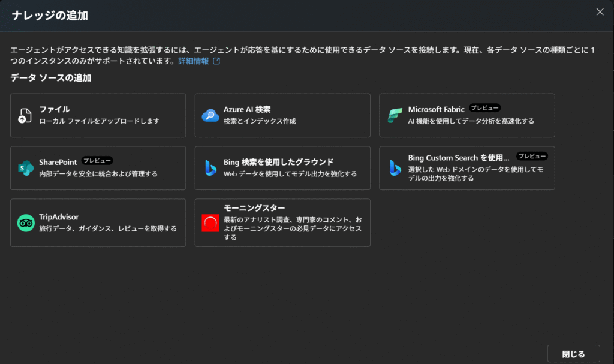Click 内部データを安全に統合および管理する text
The height and width of the screenshot is (364, 614).
click(98, 173)
